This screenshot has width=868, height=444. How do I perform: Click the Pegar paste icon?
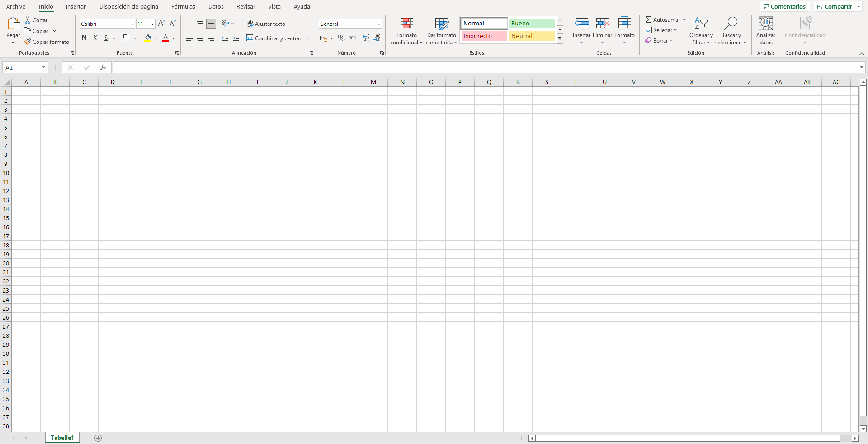tap(13, 24)
